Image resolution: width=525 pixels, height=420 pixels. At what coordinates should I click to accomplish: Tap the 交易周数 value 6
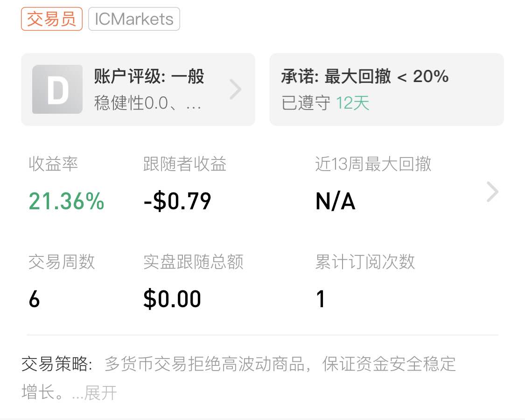(35, 299)
